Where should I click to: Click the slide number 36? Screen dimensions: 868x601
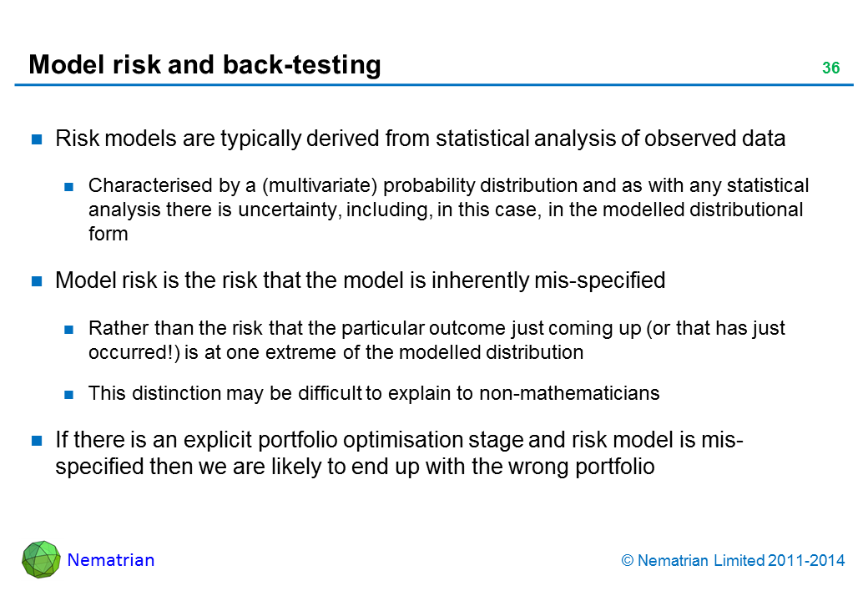pyautogui.click(x=830, y=68)
